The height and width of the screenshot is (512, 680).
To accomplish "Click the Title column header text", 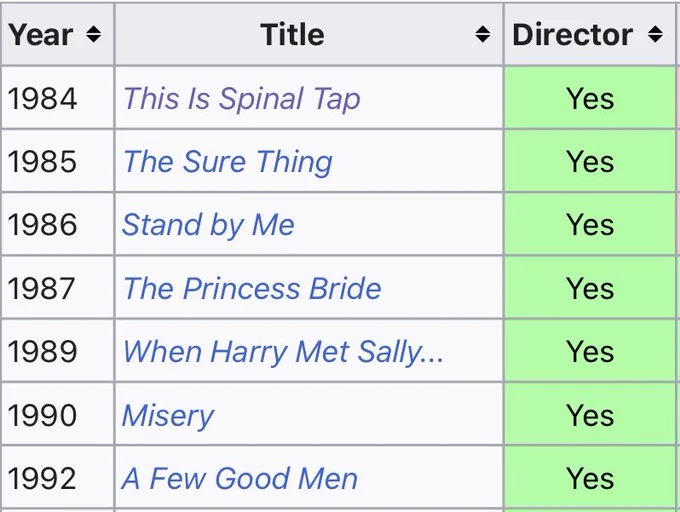I will (x=292, y=34).
